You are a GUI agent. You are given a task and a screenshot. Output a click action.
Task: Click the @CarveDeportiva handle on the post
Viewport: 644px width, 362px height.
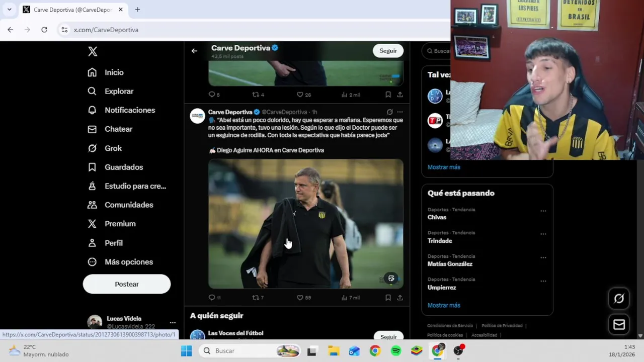[x=284, y=112]
